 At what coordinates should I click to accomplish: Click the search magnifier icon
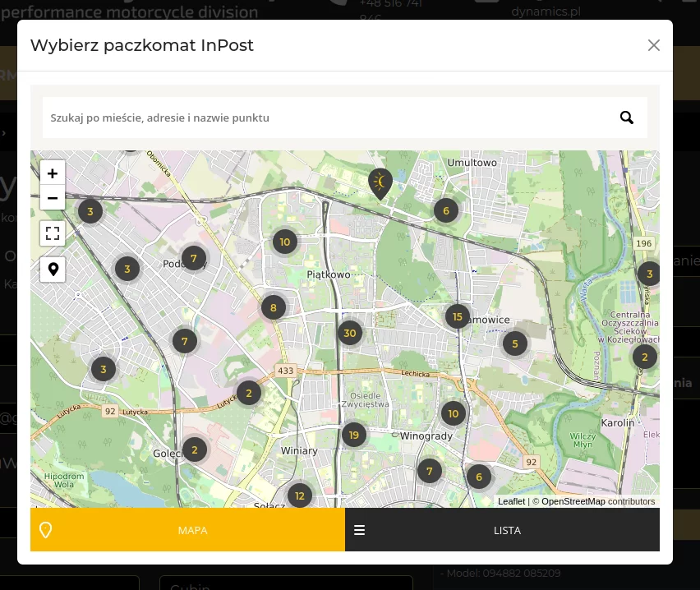click(627, 118)
